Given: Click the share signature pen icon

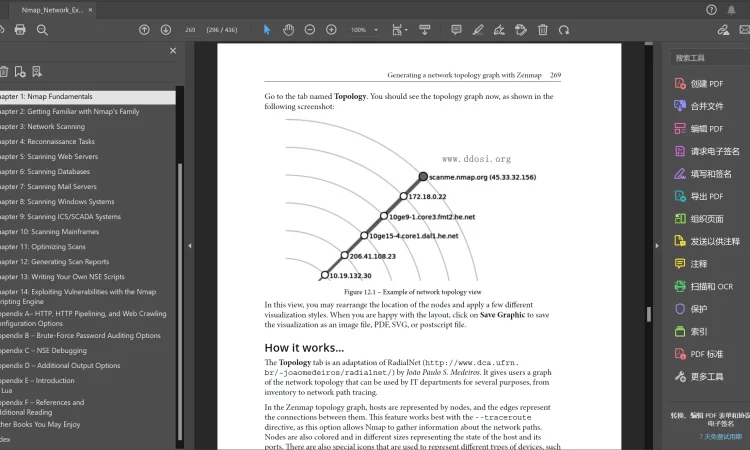Looking at the screenshot, I should pos(723,30).
